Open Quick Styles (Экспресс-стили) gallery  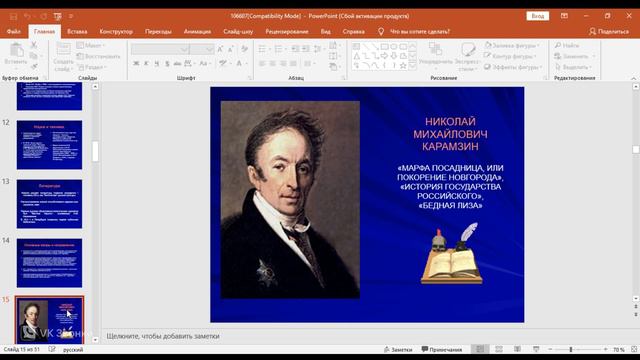468,57
